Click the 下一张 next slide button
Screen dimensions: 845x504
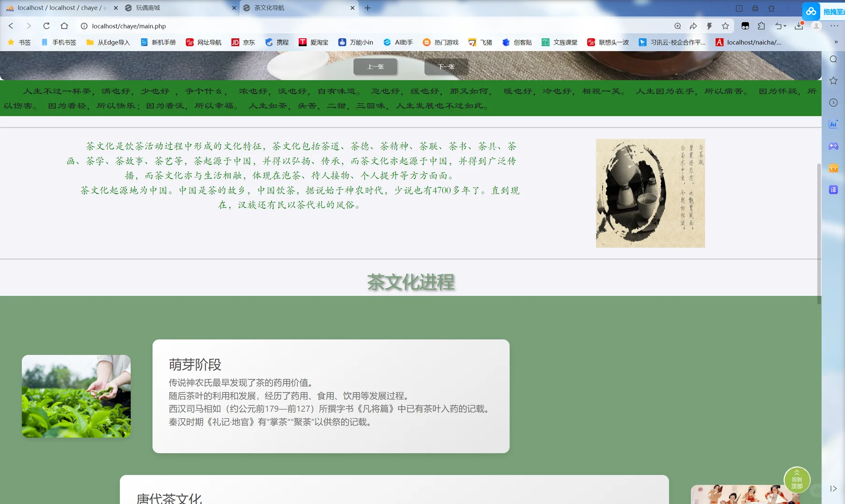click(444, 66)
